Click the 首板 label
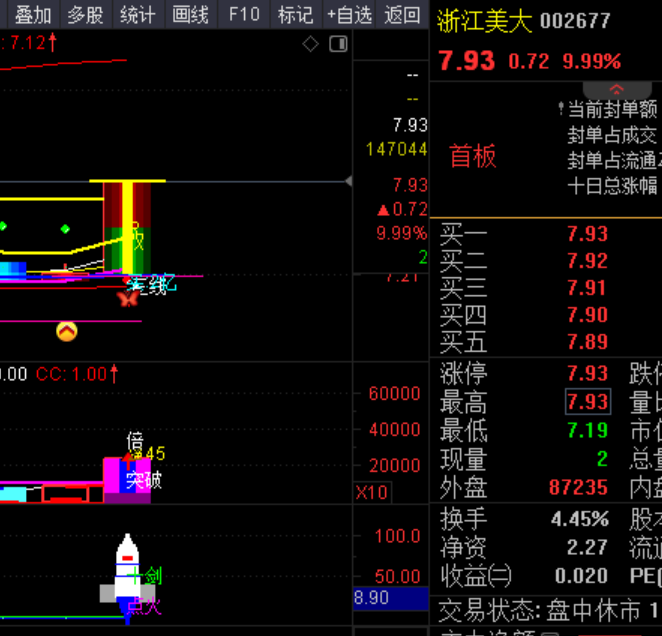The image size is (662, 636). [x=473, y=156]
